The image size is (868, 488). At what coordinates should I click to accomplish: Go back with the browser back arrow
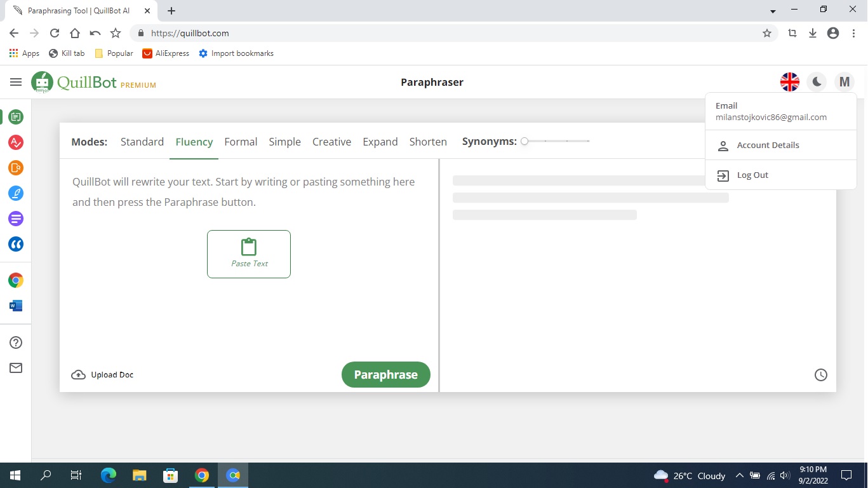(x=14, y=33)
